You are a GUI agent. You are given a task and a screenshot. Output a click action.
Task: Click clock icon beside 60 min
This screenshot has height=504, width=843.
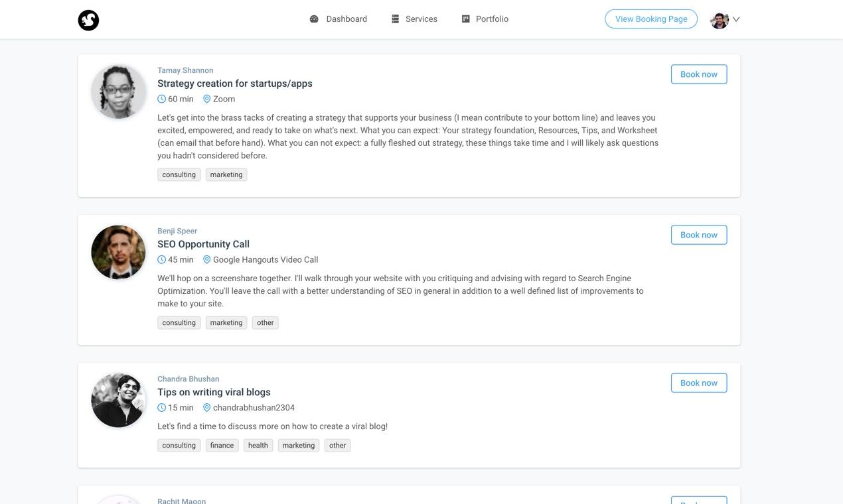pyautogui.click(x=161, y=99)
